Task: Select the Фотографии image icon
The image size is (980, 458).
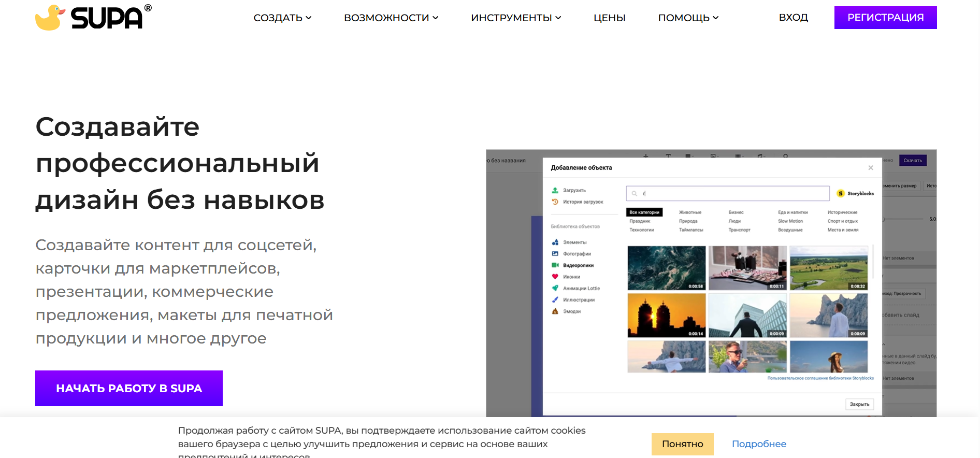Action: pos(555,254)
